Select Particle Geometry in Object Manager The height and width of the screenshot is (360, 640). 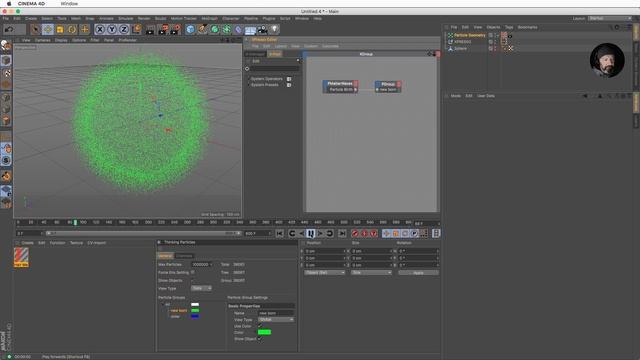[470, 36]
